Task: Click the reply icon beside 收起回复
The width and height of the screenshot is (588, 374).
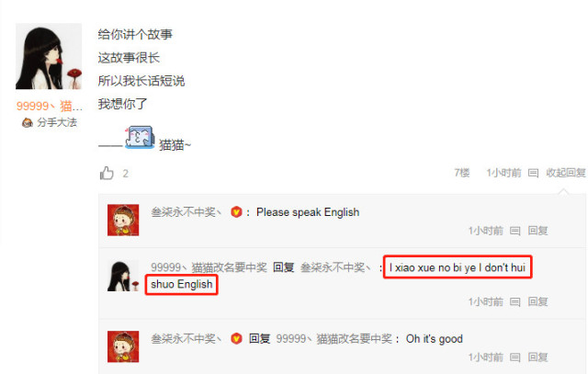Action: (533, 173)
